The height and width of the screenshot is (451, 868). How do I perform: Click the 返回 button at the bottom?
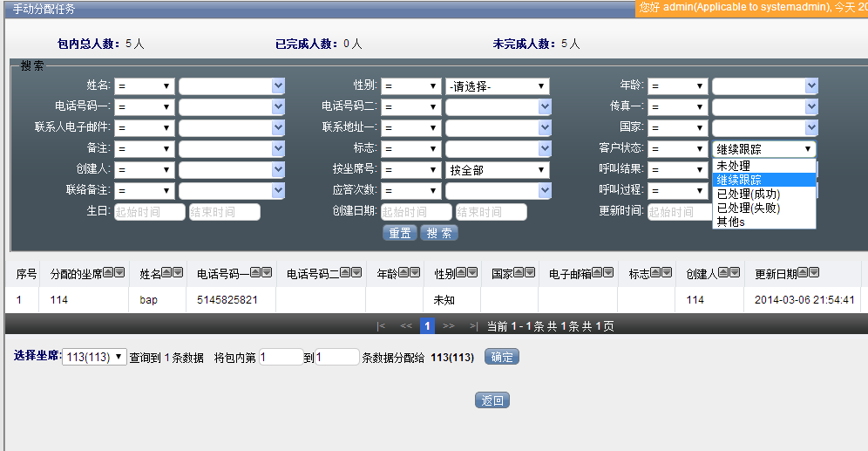(492, 400)
